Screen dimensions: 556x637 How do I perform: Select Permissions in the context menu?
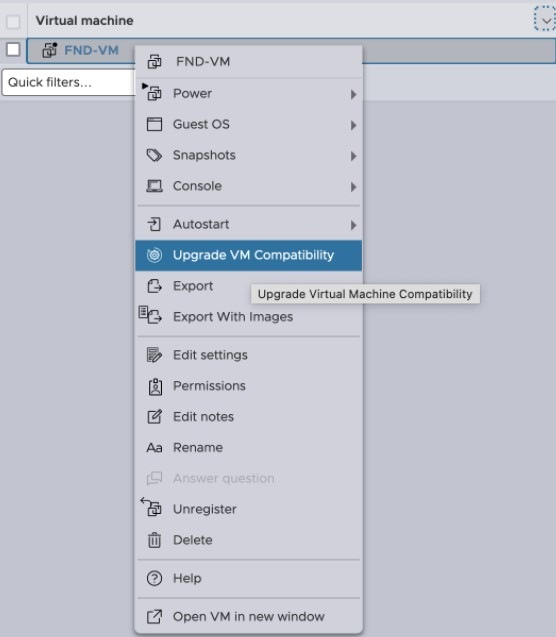click(x=249, y=386)
